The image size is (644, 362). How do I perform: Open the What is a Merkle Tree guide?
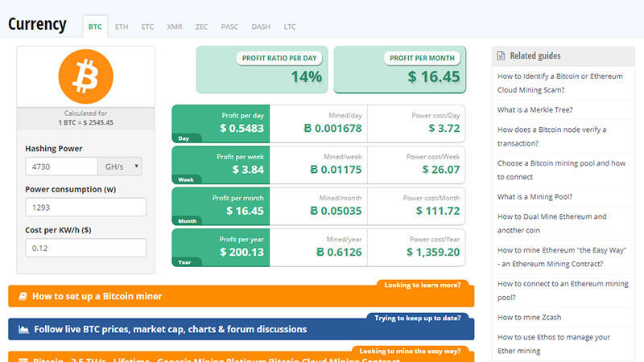535,109
